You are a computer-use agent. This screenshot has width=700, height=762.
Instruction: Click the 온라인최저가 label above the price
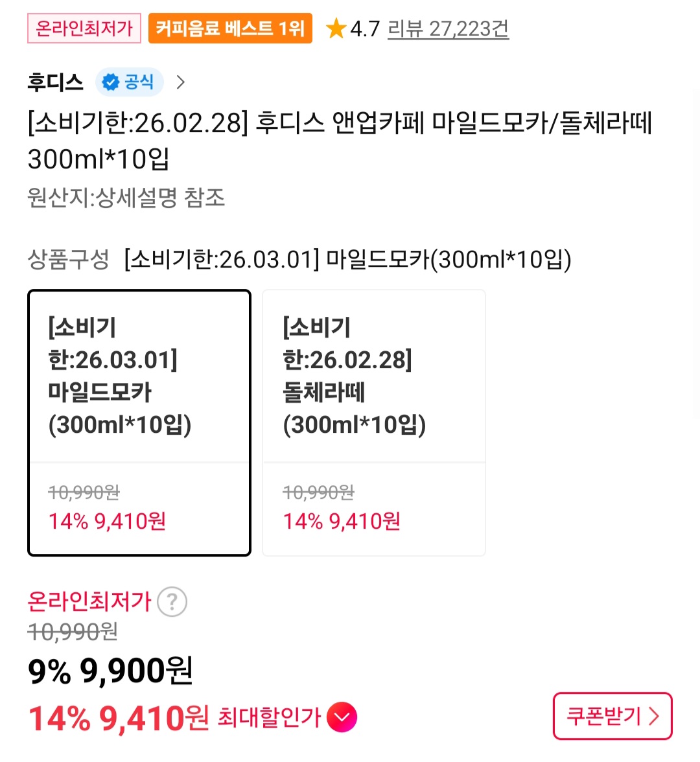click(x=89, y=601)
